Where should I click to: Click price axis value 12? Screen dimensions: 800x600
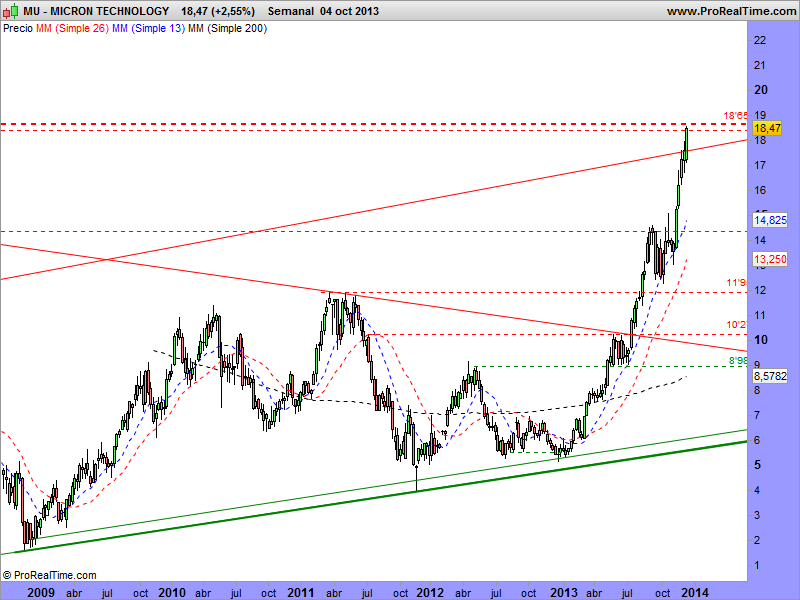pos(760,290)
